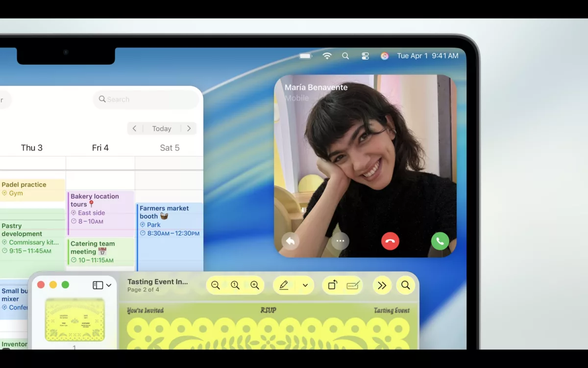588x368 pixels.
Task: Click Gym location in Padel practice
Action: coord(16,193)
